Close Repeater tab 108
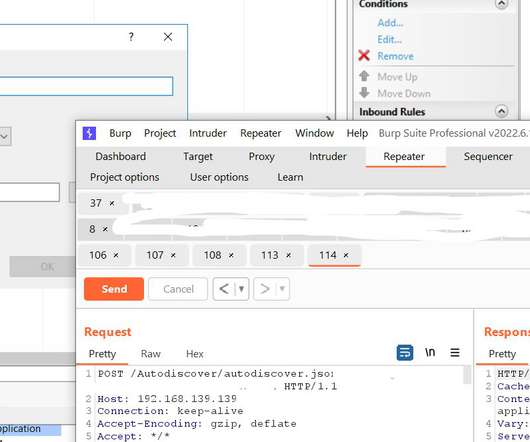The width and height of the screenshot is (530, 442). coord(231,255)
